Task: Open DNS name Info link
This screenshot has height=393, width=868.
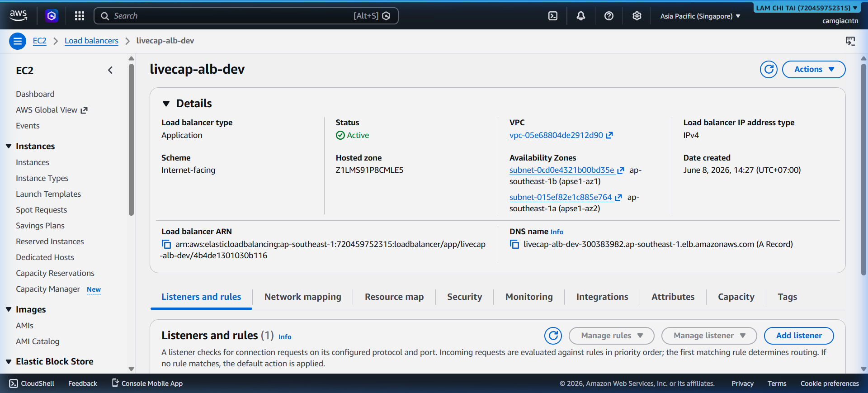Action: (x=557, y=232)
